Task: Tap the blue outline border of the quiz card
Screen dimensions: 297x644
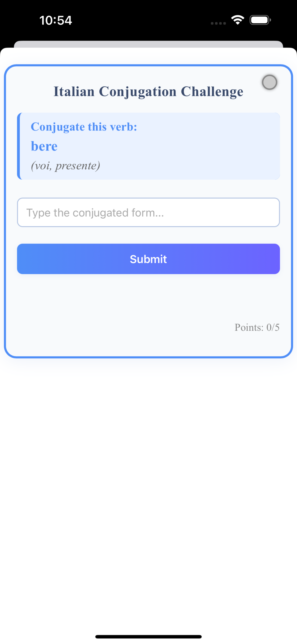Action: [x=5, y=211]
